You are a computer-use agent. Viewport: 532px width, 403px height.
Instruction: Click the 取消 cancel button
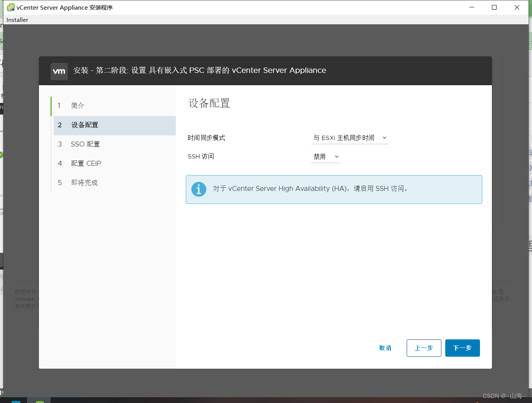click(x=385, y=348)
